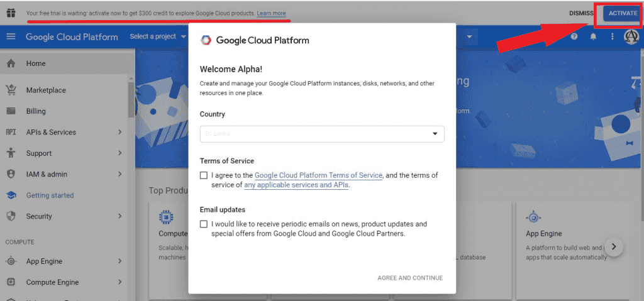Screen dimensions: 644x301
Task: Click the App Engine sidebar icon
Action: (11, 261)
